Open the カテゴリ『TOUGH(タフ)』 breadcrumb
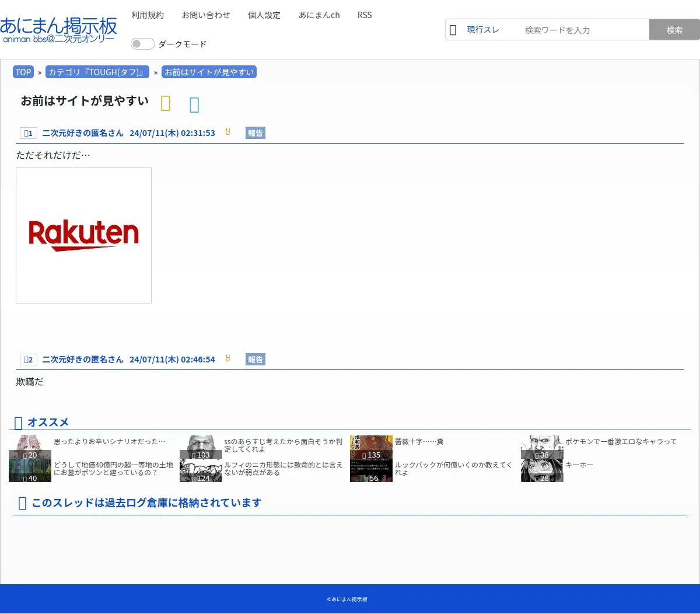Viewport: 700px width, 614px height. (97, 72)
